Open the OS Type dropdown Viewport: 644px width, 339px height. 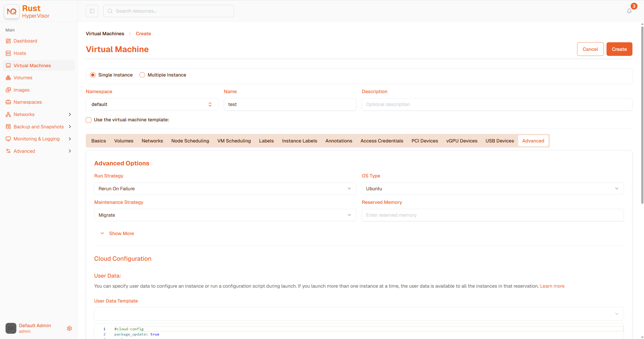[493, 189]
